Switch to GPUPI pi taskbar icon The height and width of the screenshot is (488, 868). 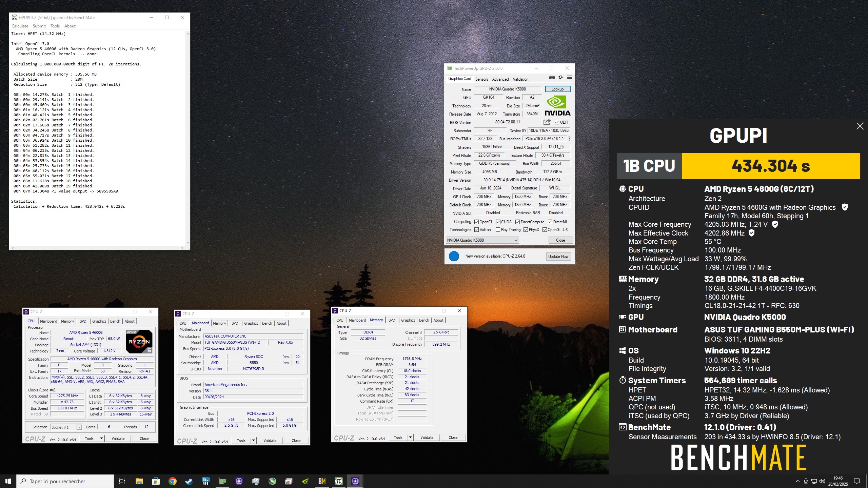tap(338, 481)
